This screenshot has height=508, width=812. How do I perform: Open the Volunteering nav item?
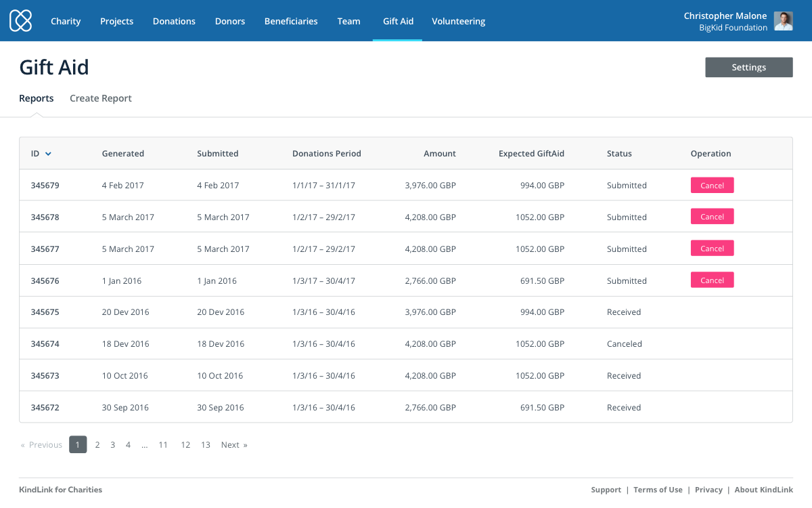(x=458, y=21)
